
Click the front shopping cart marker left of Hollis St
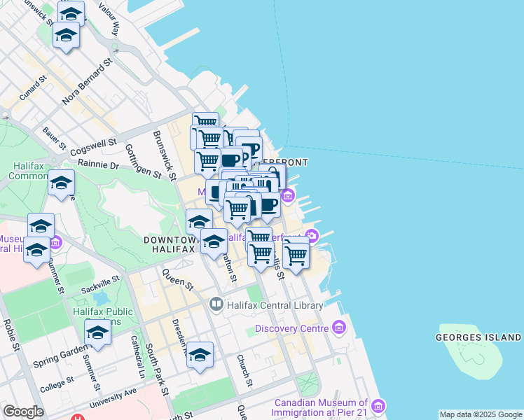pos(261,254)
